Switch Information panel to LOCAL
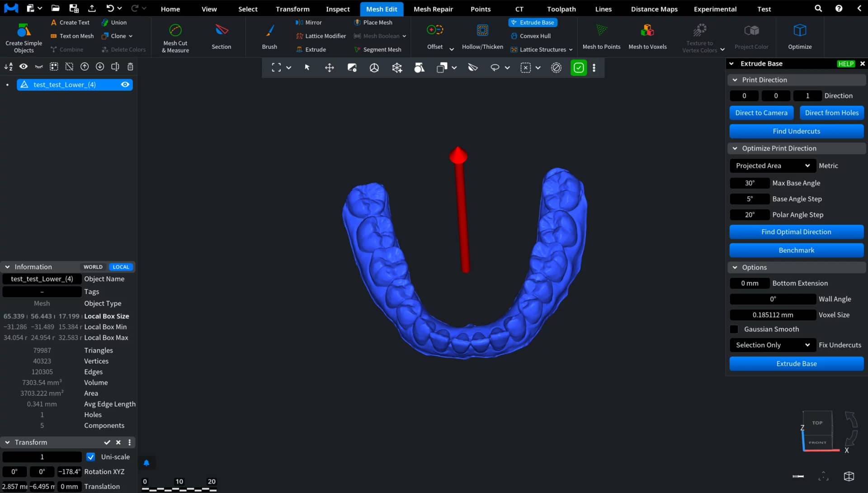This screenshot has width=868, height=493. 121,267
